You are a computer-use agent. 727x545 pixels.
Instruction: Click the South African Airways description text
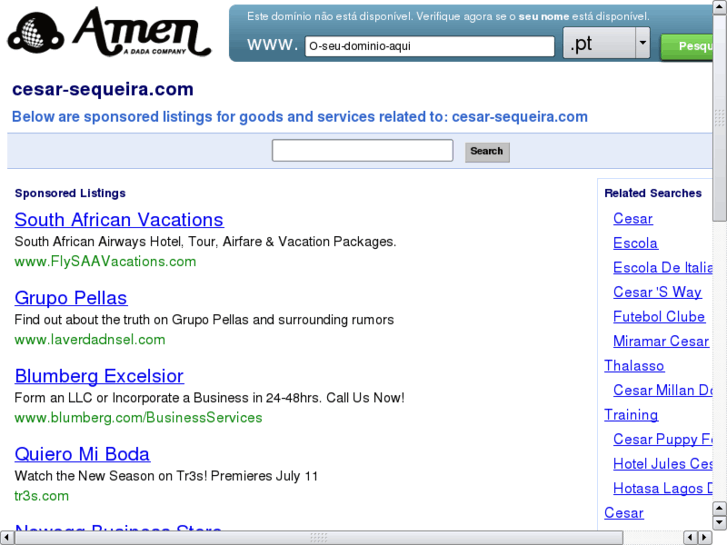click(x=205, y=242)
